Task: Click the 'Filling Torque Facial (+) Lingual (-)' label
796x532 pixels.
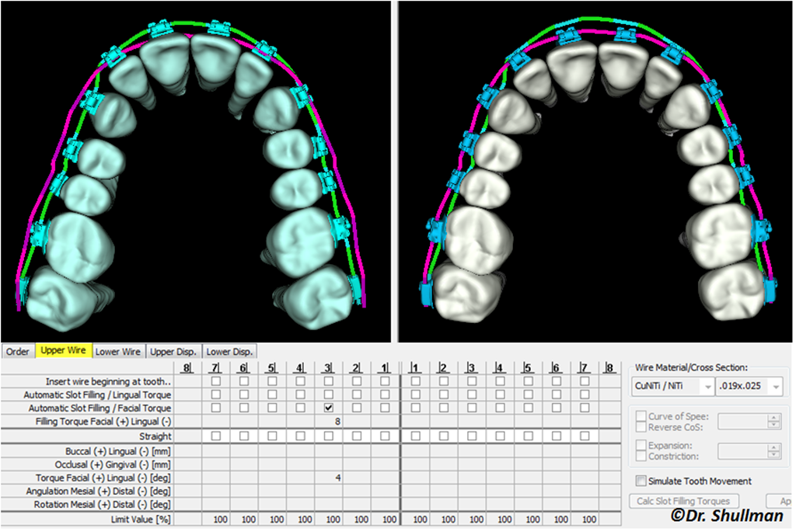Action: coord(103,422)
